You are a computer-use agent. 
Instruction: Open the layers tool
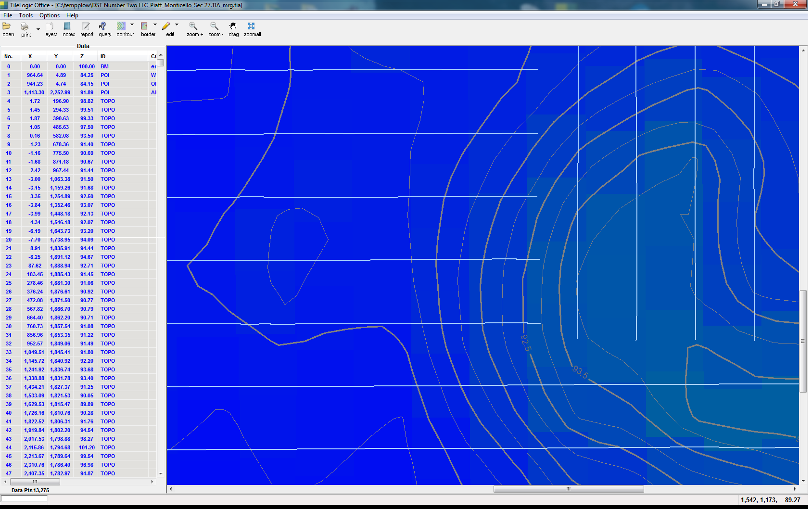[x=50, y=26]
